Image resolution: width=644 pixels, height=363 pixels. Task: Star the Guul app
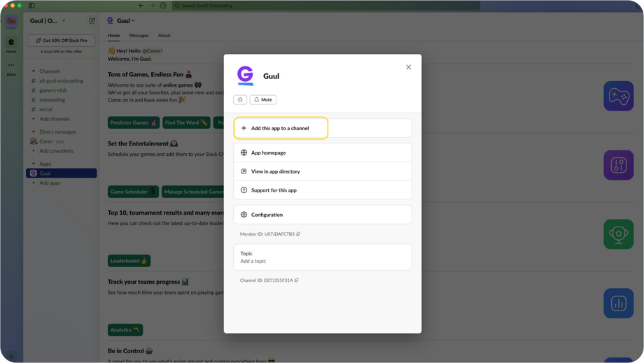click(240, 100)
